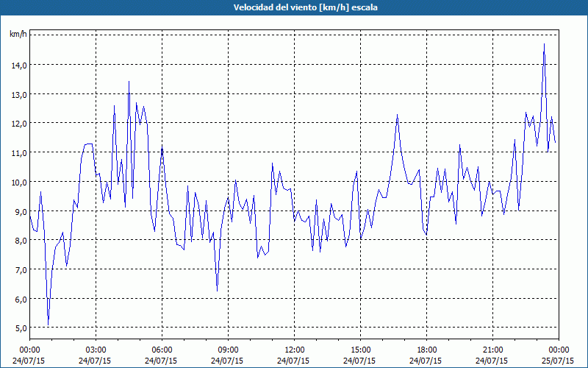Click the 'km/h' axis unit label
Screen dimensions: 588x368
click(18, 35)
